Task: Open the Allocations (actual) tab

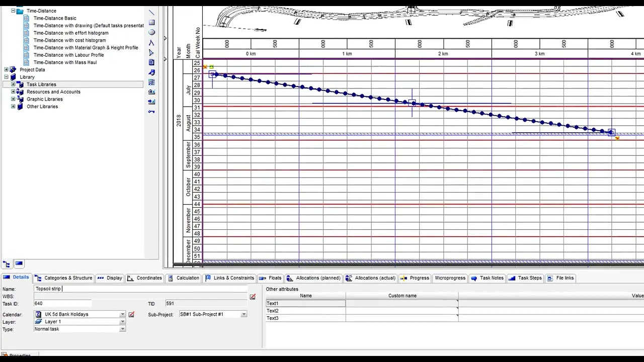Action: [x=371, y=278]
